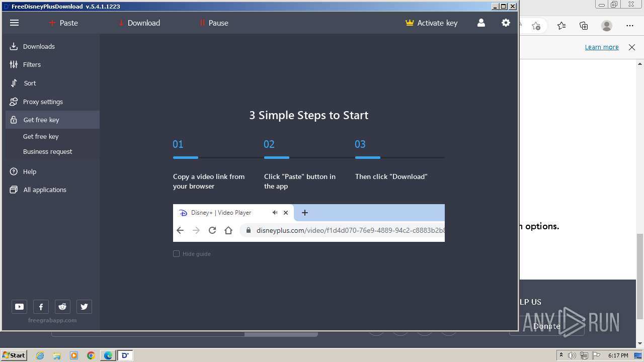This screenshot has width=644, height=362.
Task: Open All applications in sidebar
Action: (x=52, y=190)
